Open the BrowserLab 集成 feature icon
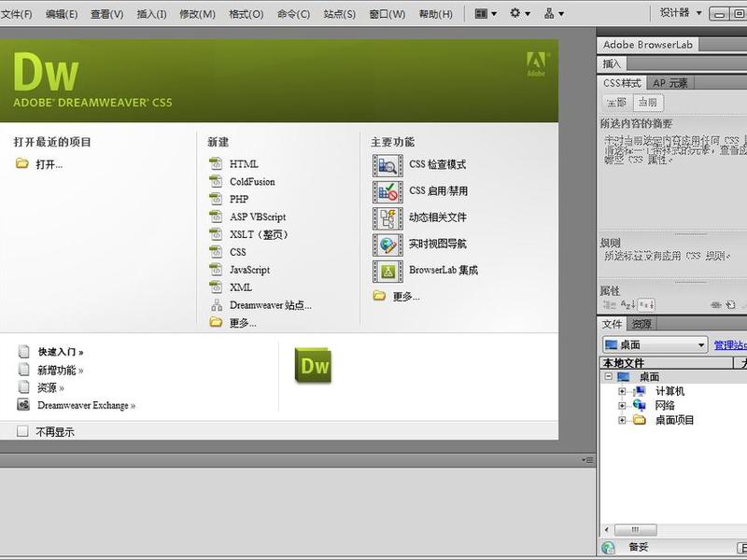This screenshot has height=560, width=747. (388, 271)
